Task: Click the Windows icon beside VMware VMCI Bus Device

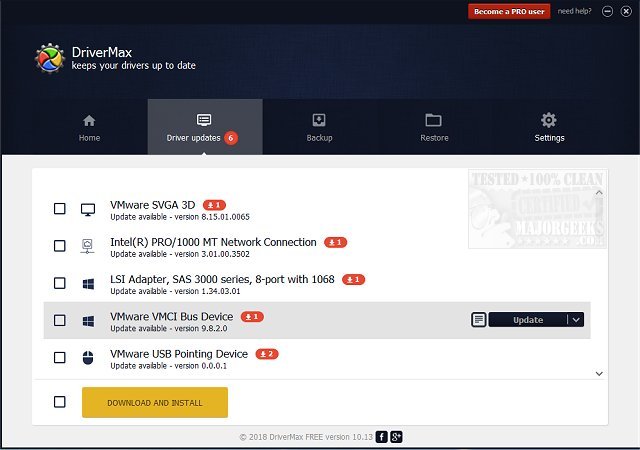Action: tap(88, 321)
